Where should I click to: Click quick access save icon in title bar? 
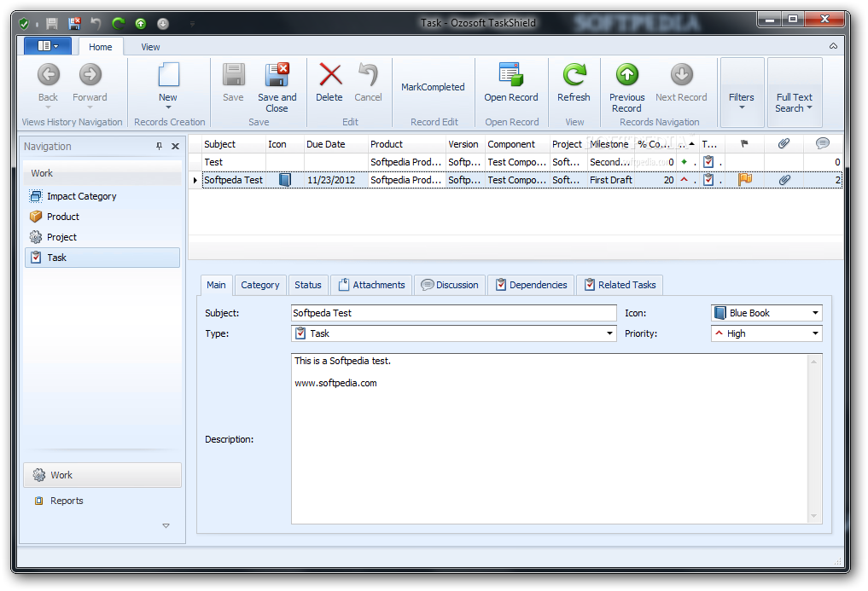(x=52, y=23)
